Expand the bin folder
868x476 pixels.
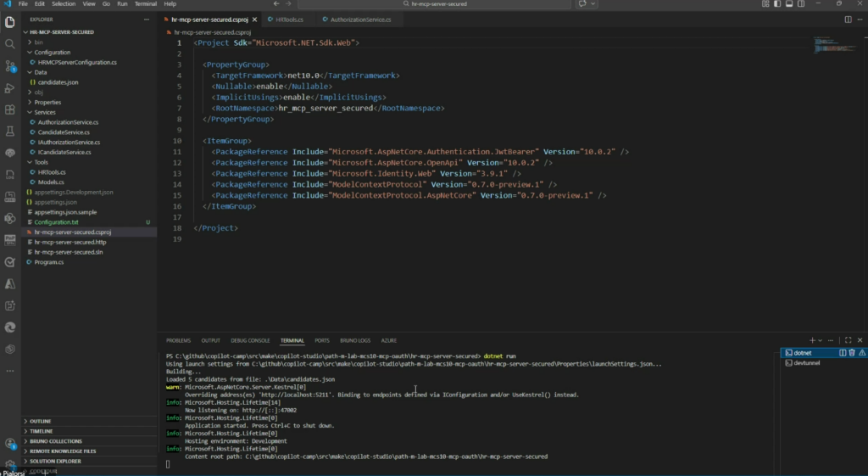(x=39, y=42)
